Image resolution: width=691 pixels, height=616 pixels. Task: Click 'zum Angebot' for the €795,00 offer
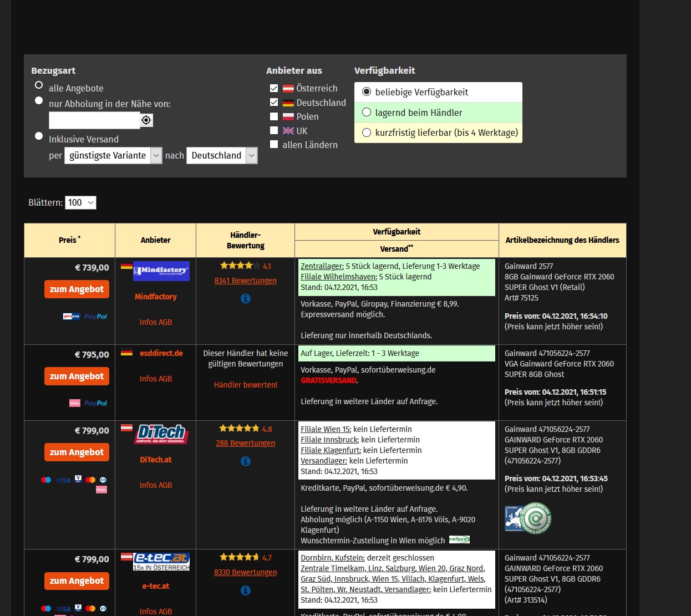[77, 376]
